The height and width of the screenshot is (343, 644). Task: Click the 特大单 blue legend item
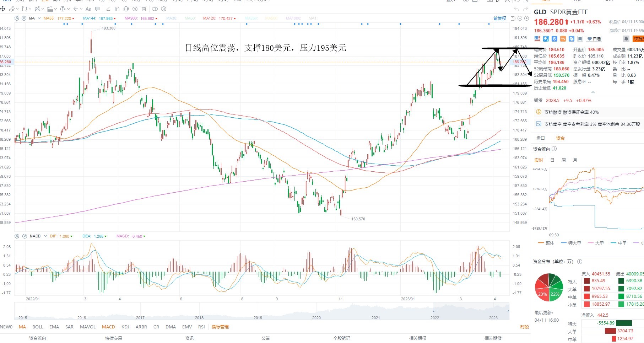click(x=571, y=243)
